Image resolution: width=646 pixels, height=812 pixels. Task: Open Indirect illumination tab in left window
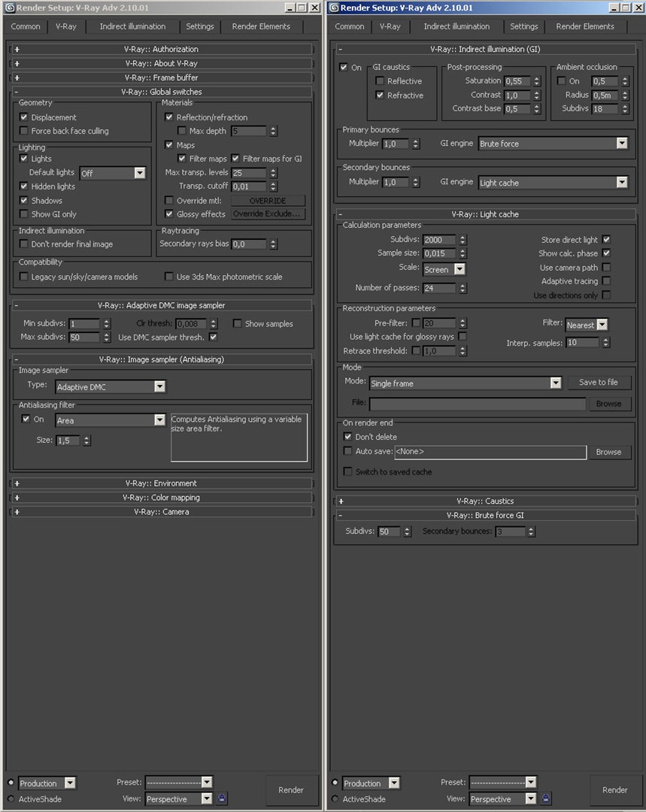[132, 26]
